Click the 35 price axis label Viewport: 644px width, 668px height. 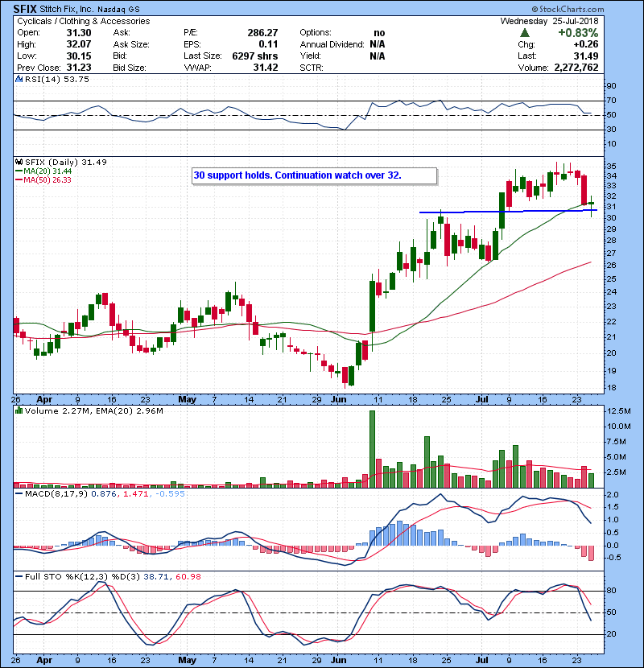tap(612, 166)
